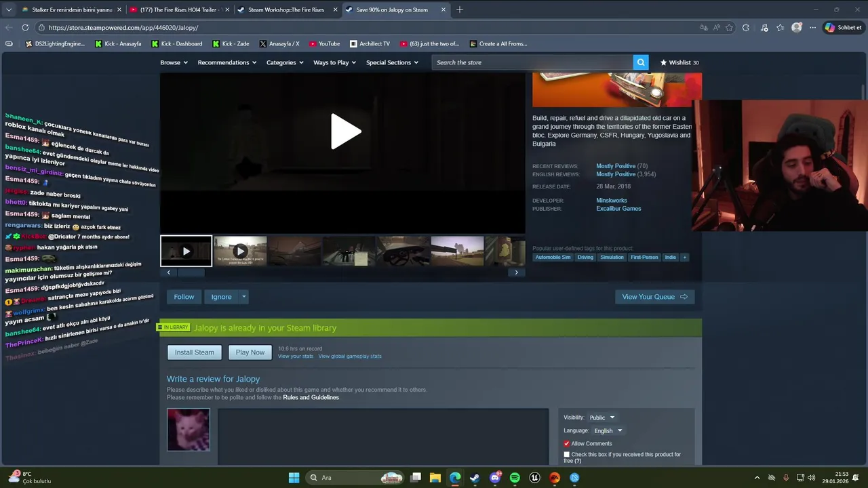This screenshot has height=488, width=868.
Task: Open the tab actions menu at far left
Action: pyautogui.click(x=9, y=9)
